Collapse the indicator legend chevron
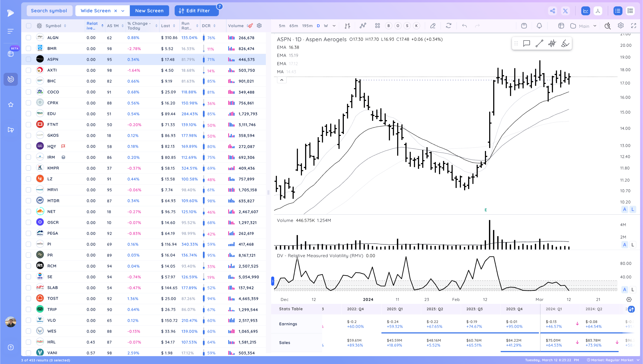The height and width of the screenshot is (364, 643). coord(282,80)
